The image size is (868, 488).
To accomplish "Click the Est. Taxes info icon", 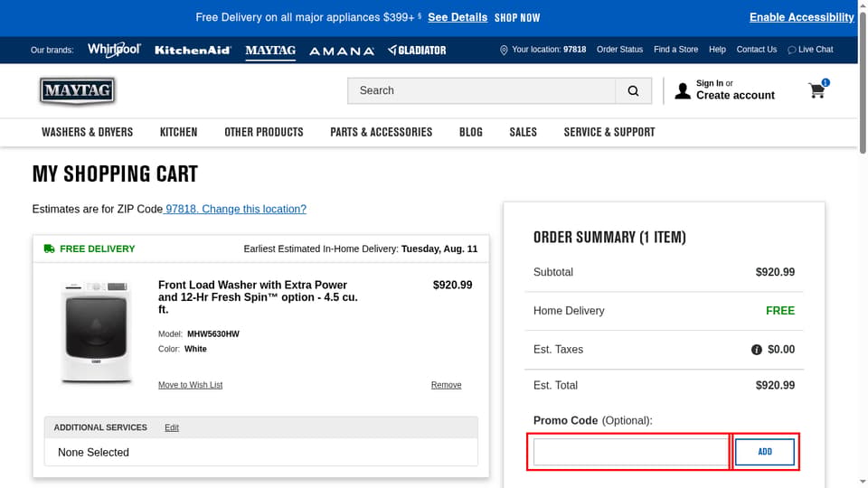I will coord(756,350).
